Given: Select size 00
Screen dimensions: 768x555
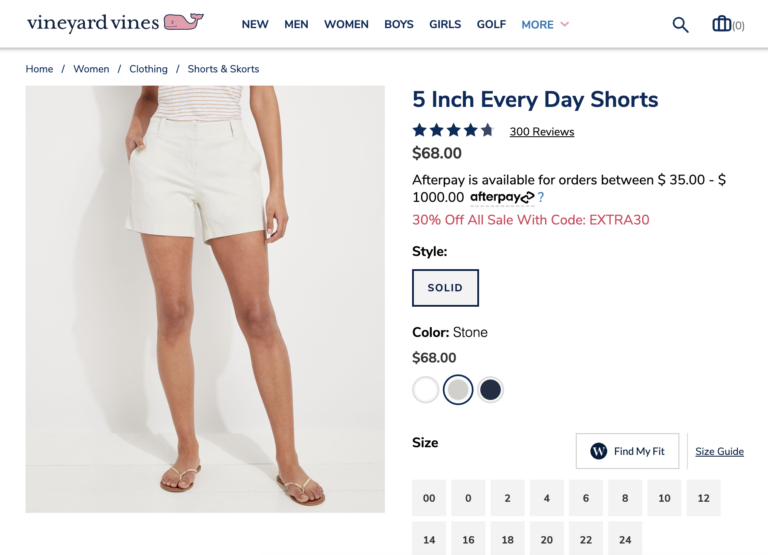Looking at the screenshot, I should [429, 498].
